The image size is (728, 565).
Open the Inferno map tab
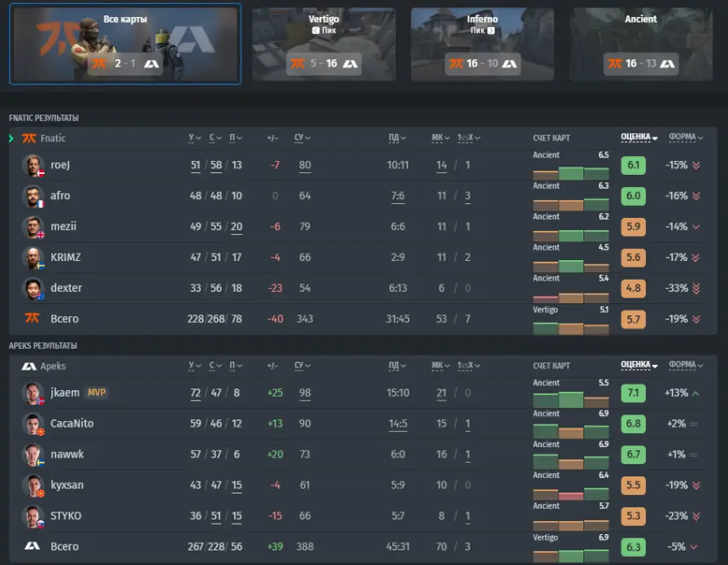483,44
